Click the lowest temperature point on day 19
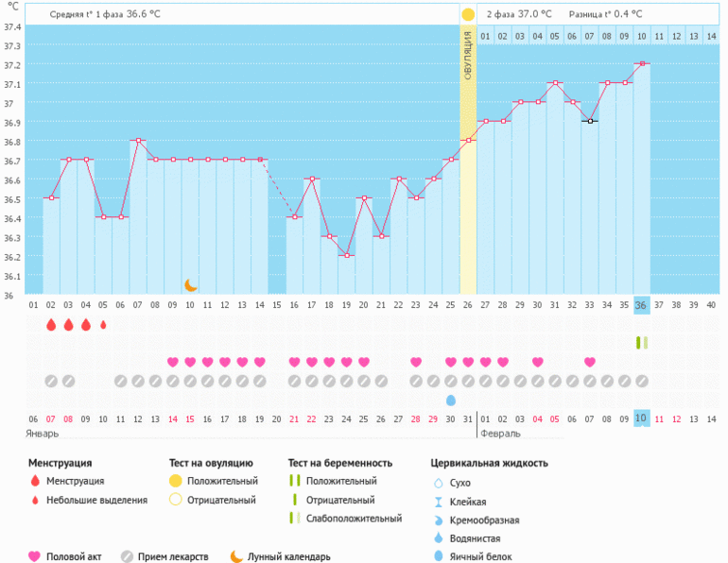Viewport: 728px width, 563px height. click(346, 256)
